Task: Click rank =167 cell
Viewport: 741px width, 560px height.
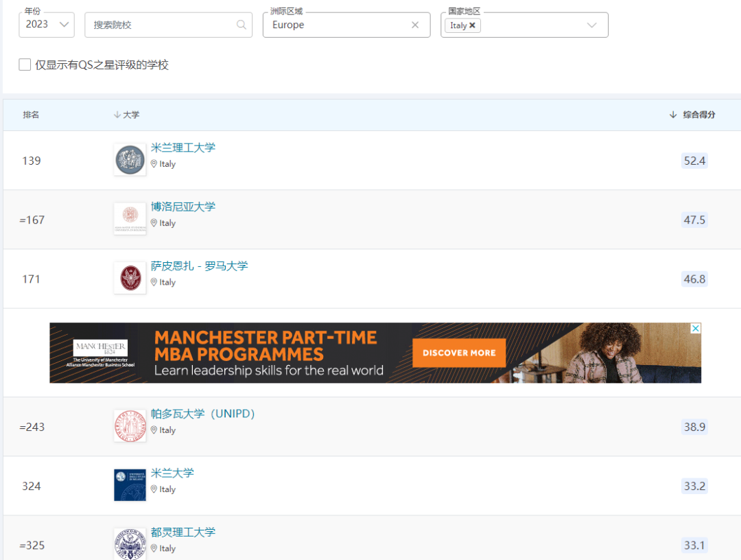Action: (32, 220)
